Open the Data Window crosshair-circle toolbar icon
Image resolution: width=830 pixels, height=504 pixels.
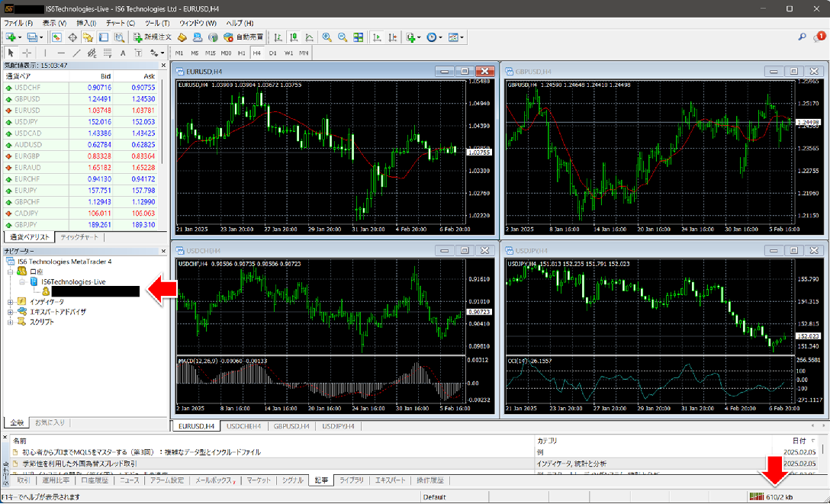[72, 37]
